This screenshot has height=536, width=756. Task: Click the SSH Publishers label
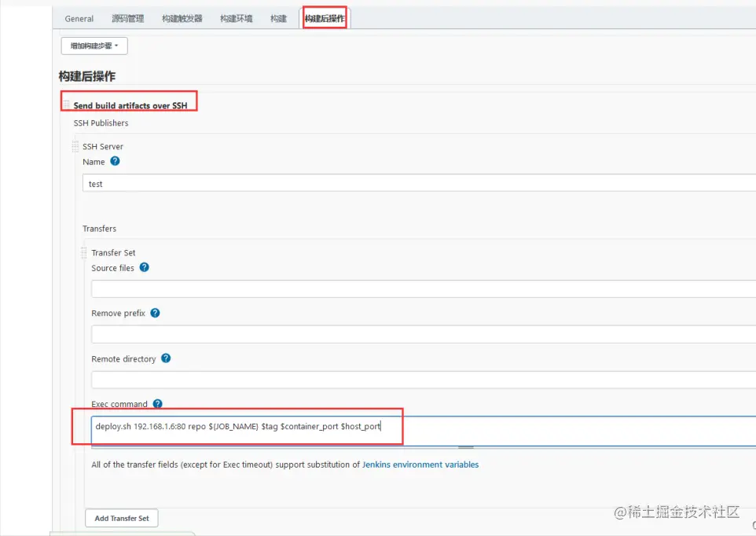tap(101, 123)
